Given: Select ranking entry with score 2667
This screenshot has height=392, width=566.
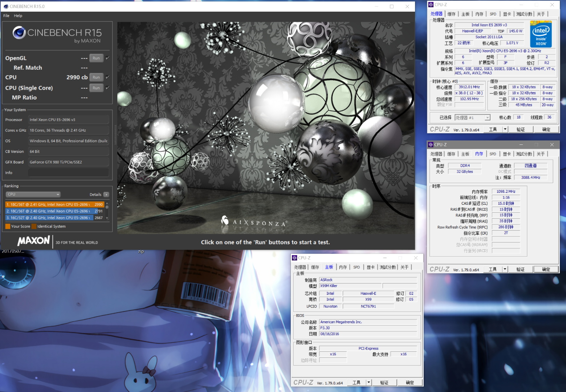Looking at the screenshot, I should pyautogui.click(x=55, y=218).
